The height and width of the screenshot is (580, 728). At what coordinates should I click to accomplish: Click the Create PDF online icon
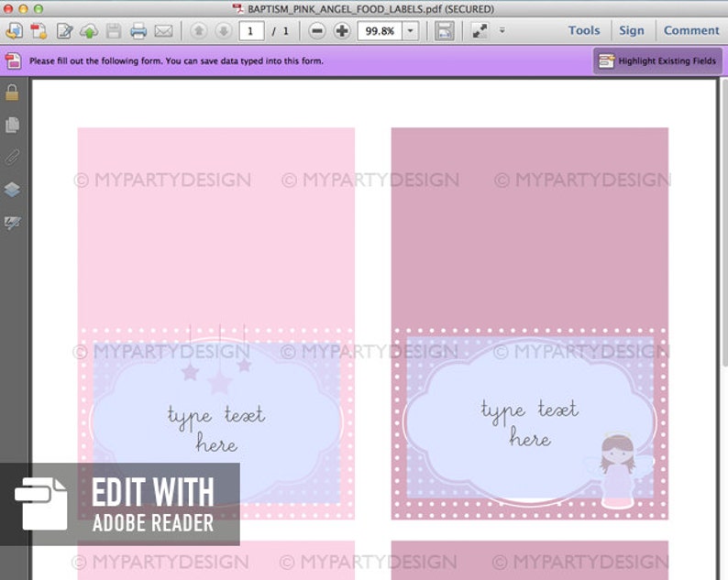pyautogui.click(x=14, y=31)
